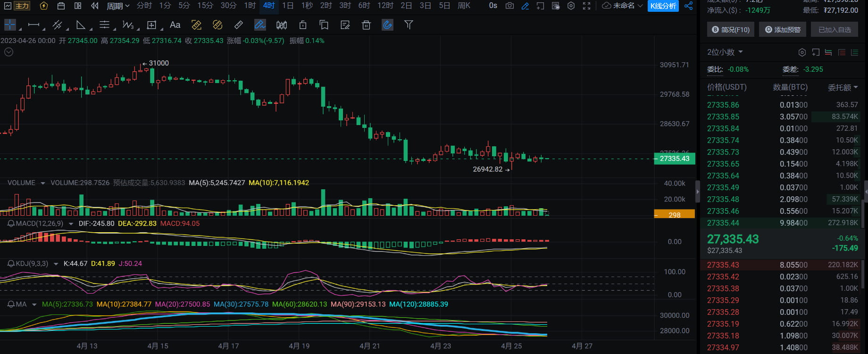Select the crosshair cursor tool

tap(10, 25)
